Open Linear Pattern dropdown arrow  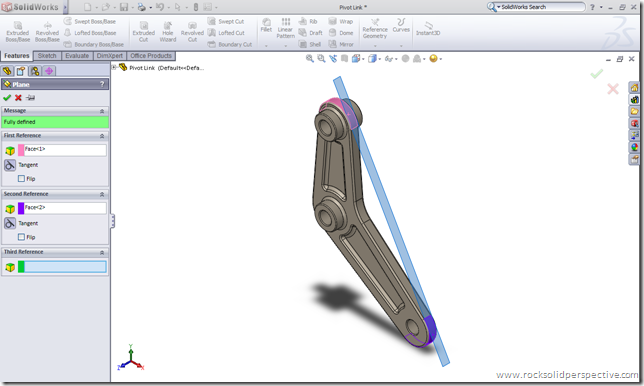point(285,46)
